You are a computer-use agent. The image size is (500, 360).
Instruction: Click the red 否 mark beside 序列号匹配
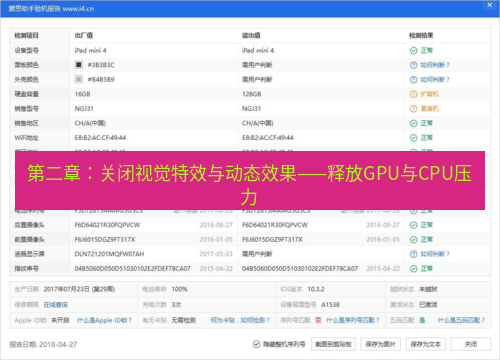pyautogui.click(x=318, y=320)
